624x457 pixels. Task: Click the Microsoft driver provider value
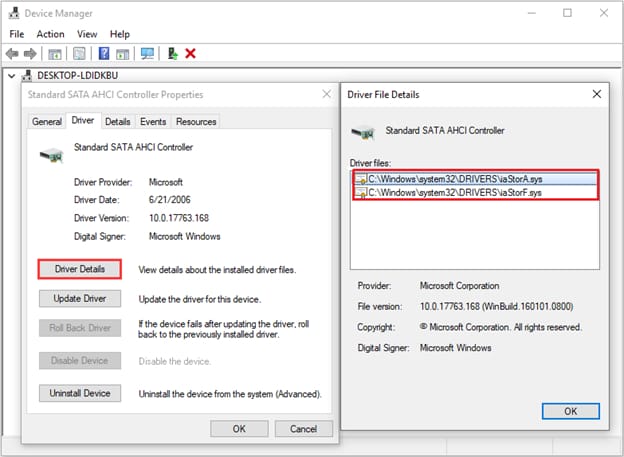point(166,182)
